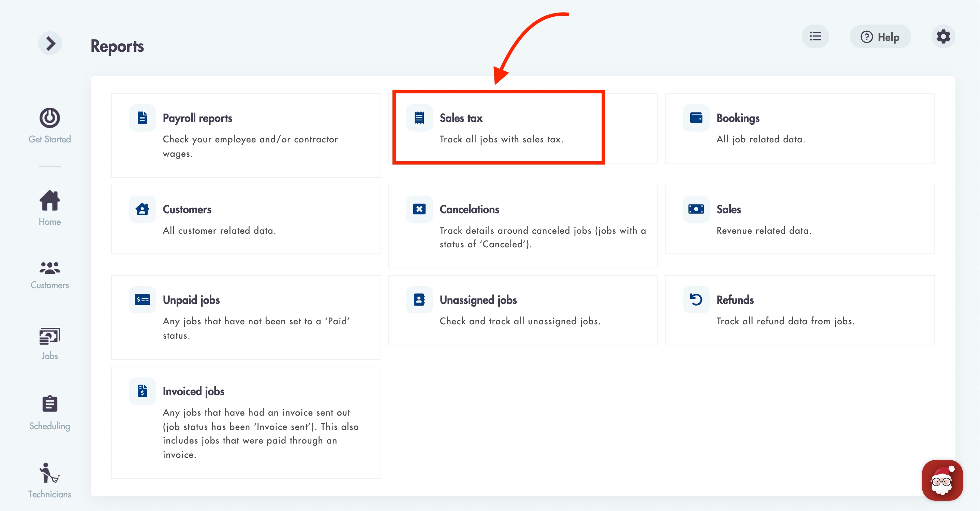Click 'Check your employee and/or contractor wages.' text
The width and height of the screenshot is (980, 511).
pos(250,146)
